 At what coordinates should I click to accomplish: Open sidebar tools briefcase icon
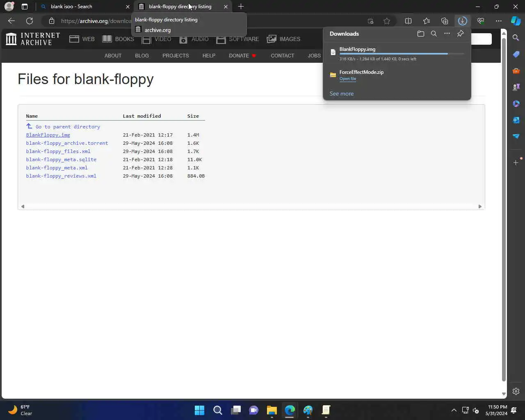pyautogui.click(x=516, y=71)
